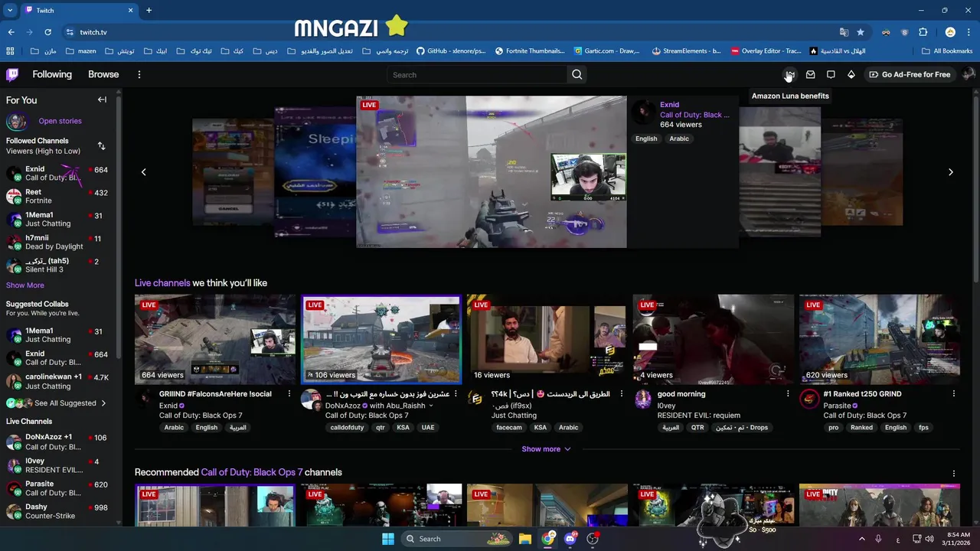Viewport: 980px width, 551px height.
Task: Collapse the For You side panel
Action: coord(102,99)
